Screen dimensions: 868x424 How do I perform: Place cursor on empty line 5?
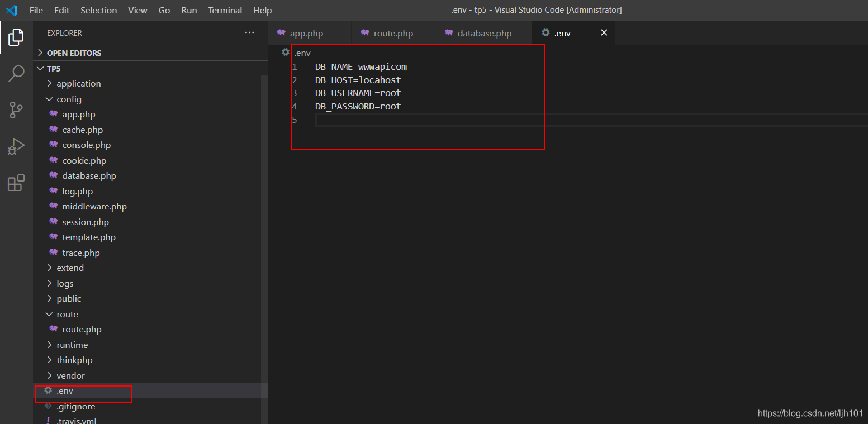pyautogui.click(x=591, y=120)
